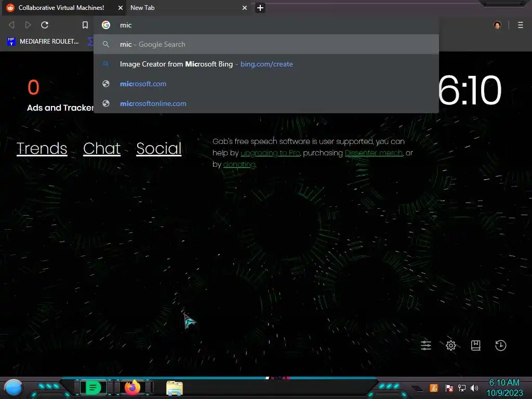Close the New Tab tab
The height and width of the screenshot is (399, 532).
[x=245, y=8]
